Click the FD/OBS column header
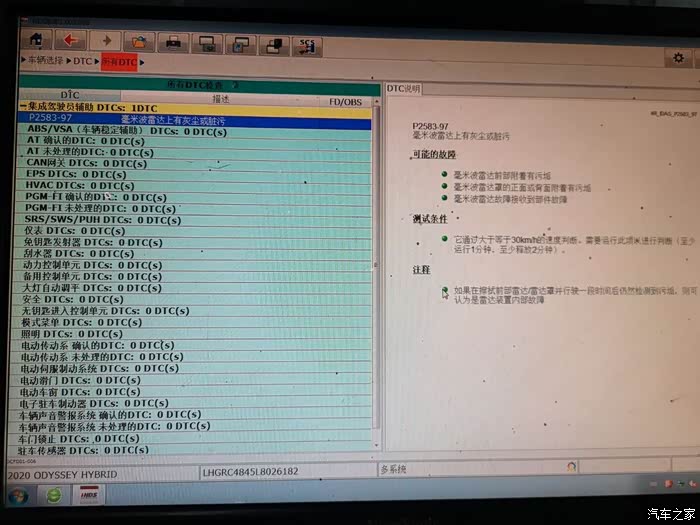The width and height of the screenshot is (700, 525). coord(345,102)
